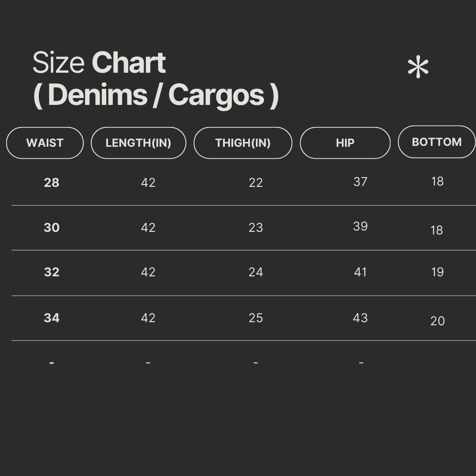
Task: Click hip value 39
Action: 360,226
